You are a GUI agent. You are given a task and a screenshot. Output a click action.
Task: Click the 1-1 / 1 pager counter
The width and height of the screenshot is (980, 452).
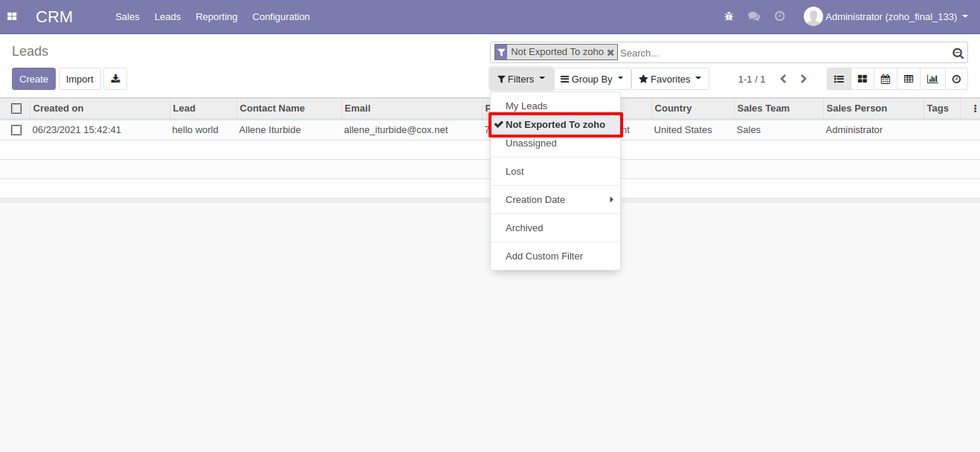(x=751, y=79)
